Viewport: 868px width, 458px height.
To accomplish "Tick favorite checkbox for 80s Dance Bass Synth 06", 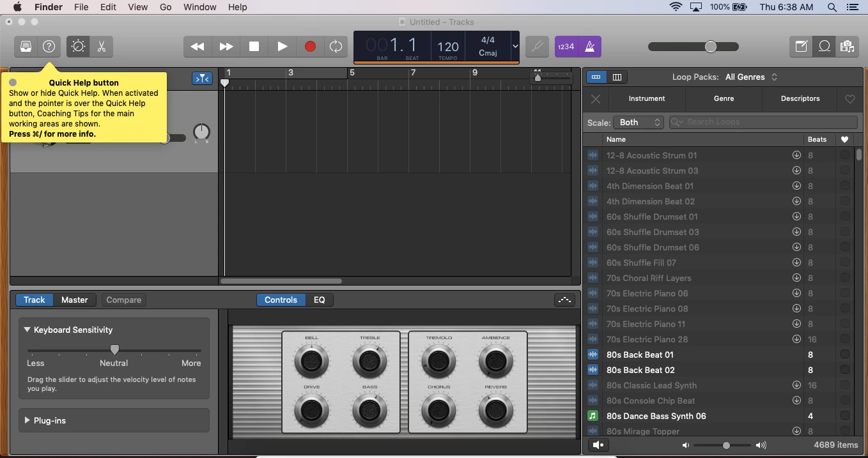I will point(845,416).
